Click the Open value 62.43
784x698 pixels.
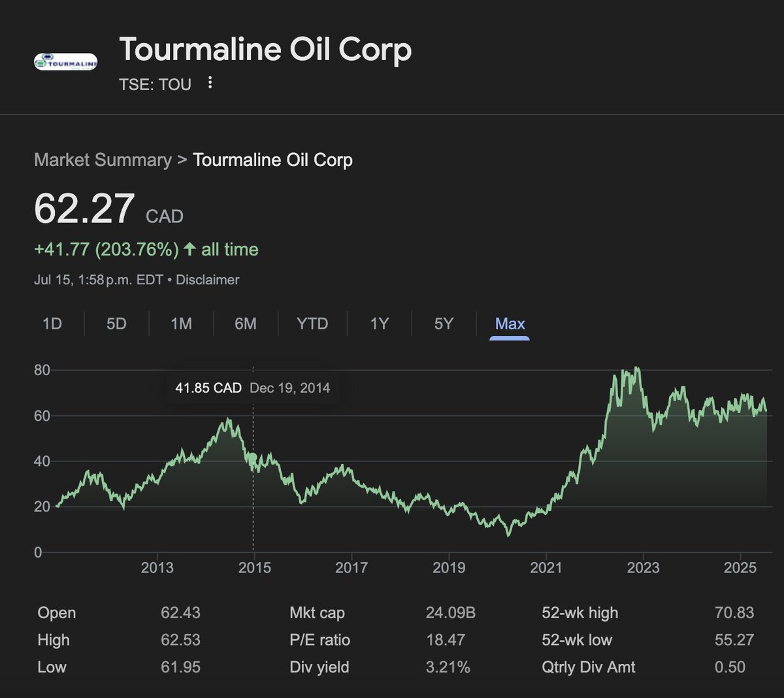coord(180,613)
